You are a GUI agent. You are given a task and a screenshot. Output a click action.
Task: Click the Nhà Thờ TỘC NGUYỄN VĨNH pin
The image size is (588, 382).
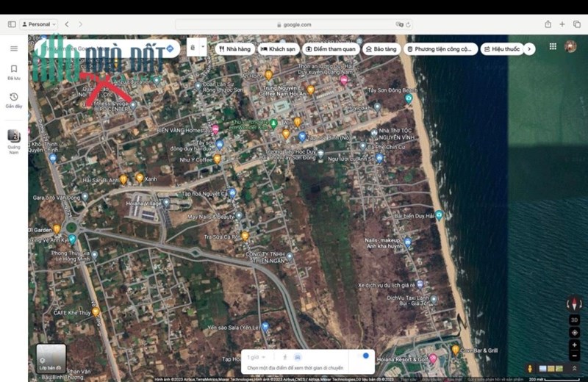point(374,133)
